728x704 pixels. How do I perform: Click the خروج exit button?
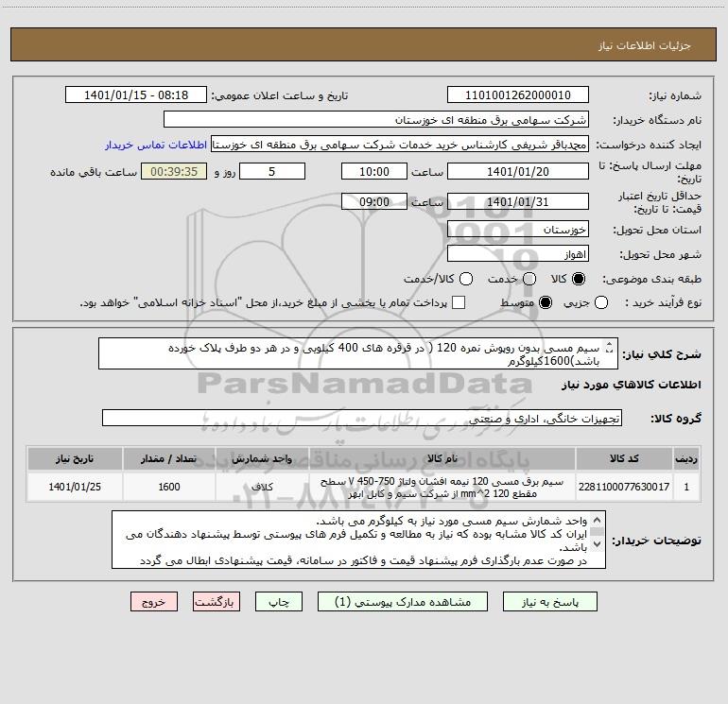pos(154,602)
